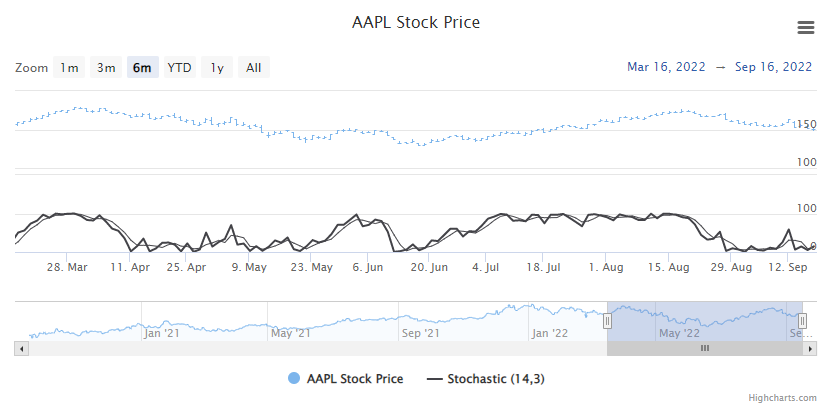829x419 pixels.
Task: Edit the Sep 16, 2022 end date
Action: (x=773, y=67)
